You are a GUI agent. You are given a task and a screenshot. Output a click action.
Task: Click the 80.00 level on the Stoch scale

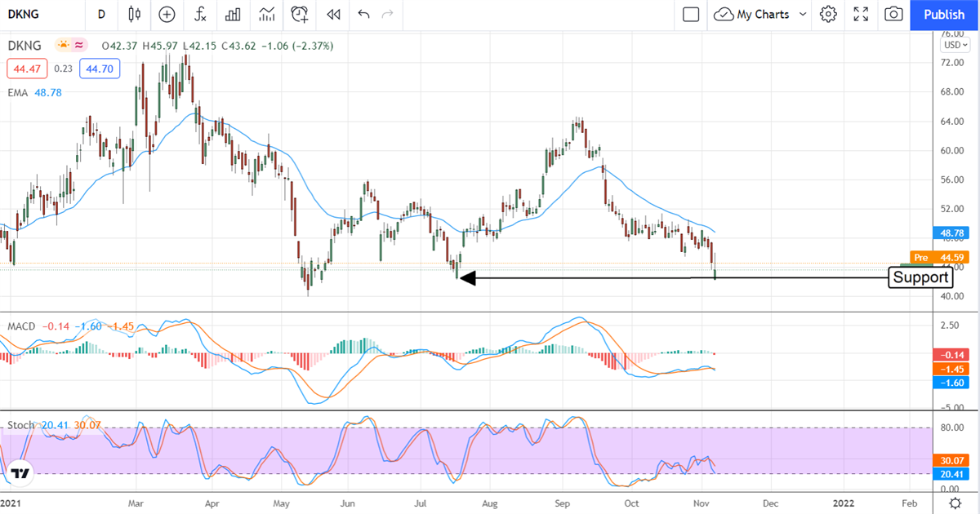[x=953, y=428]
